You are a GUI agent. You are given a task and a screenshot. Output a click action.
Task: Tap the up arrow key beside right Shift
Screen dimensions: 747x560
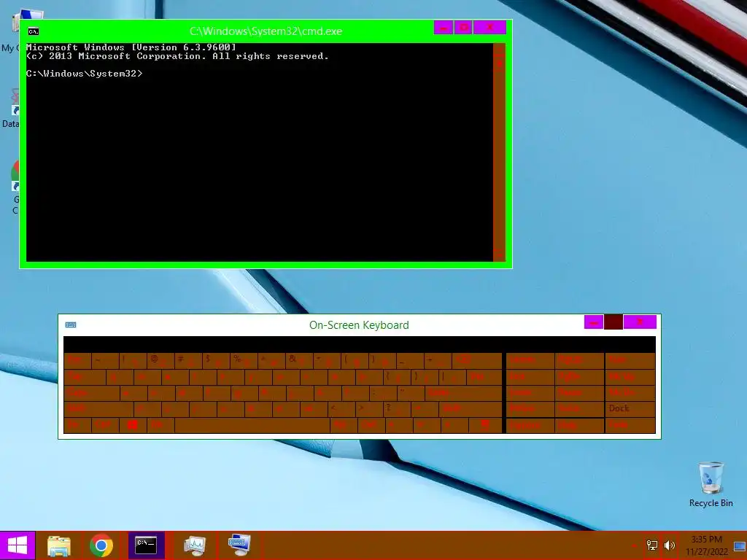pyautogui.click(x=425, y=410)
